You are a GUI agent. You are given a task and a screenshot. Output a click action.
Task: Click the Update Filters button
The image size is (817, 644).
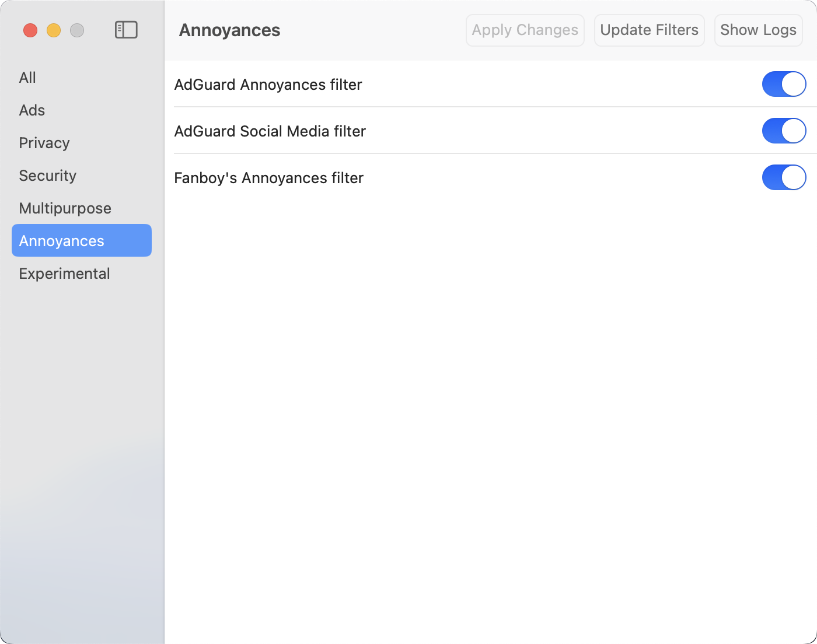tap(649, 30)
